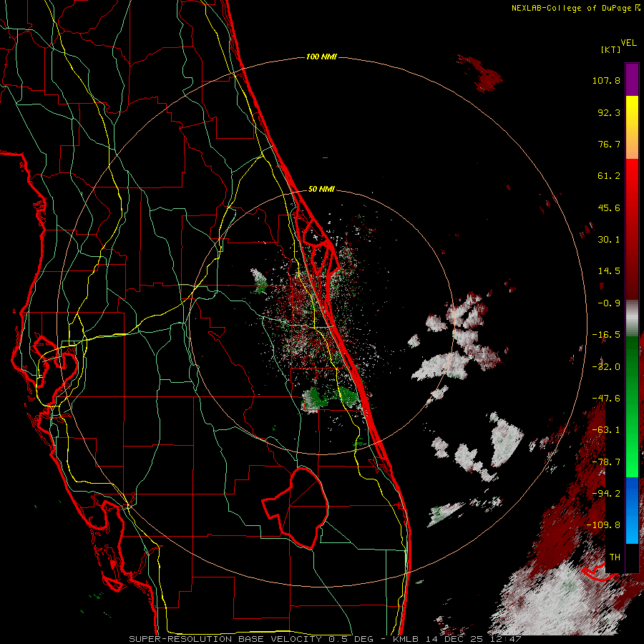Click the 107.8 value on velocity scale
The width and height of the screenshot is (644, 644).
[x=606, y=80]
